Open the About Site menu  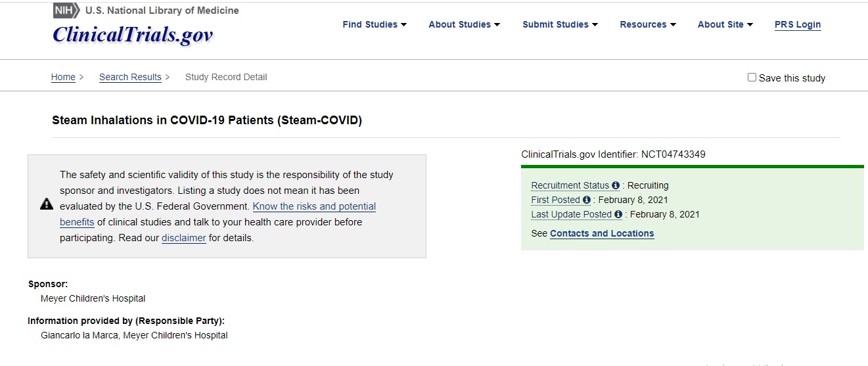[x=725, y=24]
